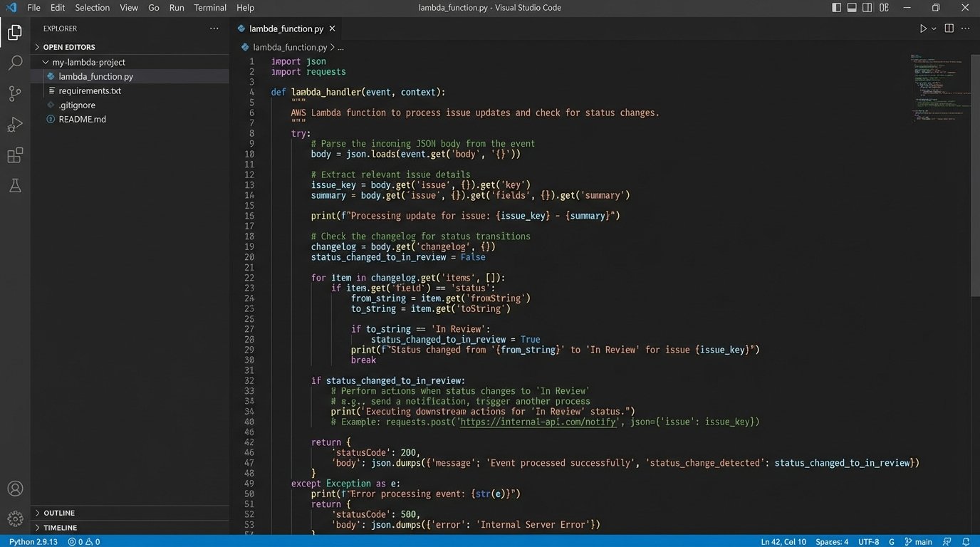Screen dimensions: 980x547
Task: Switch to the lambda_function.py editor tab
Action: [285, 28]
